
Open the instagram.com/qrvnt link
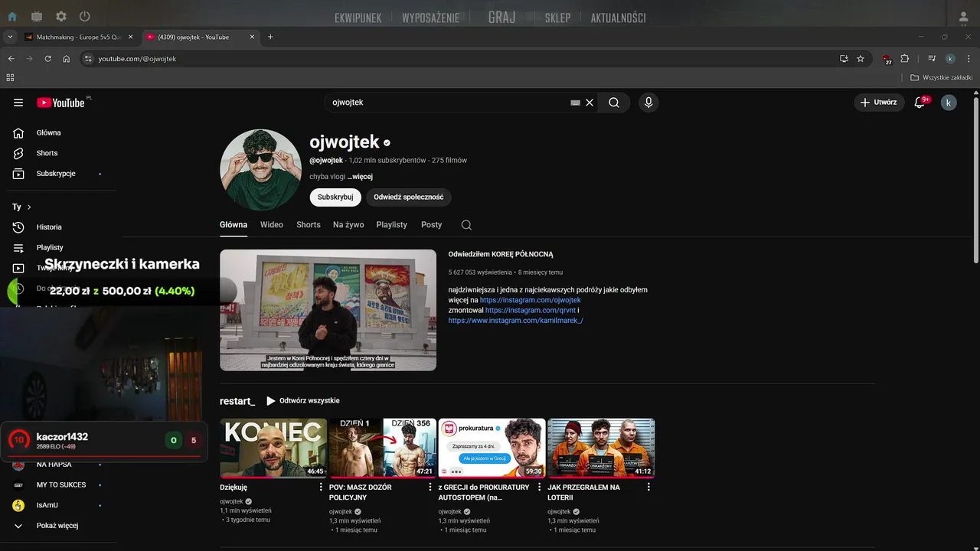point(530,311)
